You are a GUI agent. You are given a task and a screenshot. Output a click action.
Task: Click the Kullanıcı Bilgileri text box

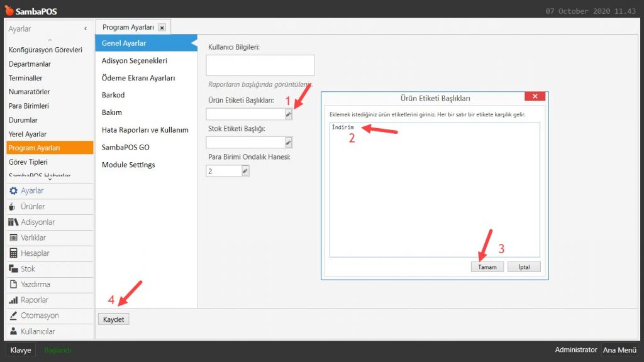pyautogui.click(x=260, y=65)
